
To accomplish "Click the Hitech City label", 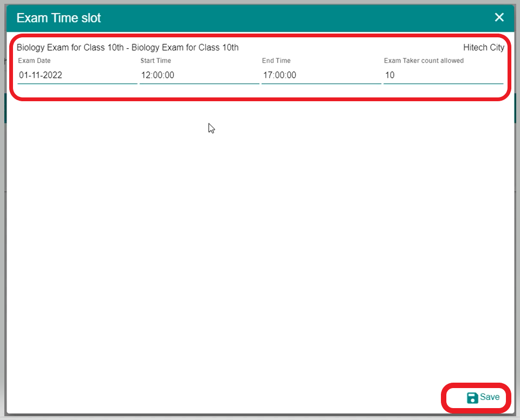I will click(x=484, y=47).
